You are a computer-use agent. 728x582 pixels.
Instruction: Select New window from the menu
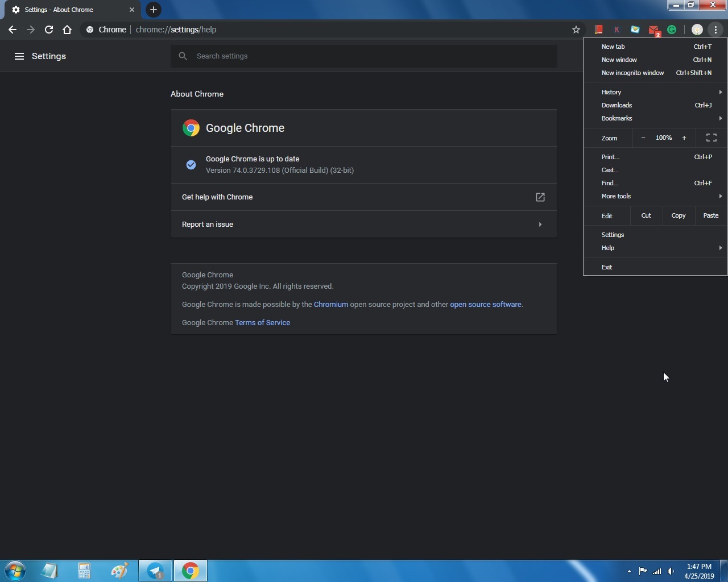[x=655, y=60]
